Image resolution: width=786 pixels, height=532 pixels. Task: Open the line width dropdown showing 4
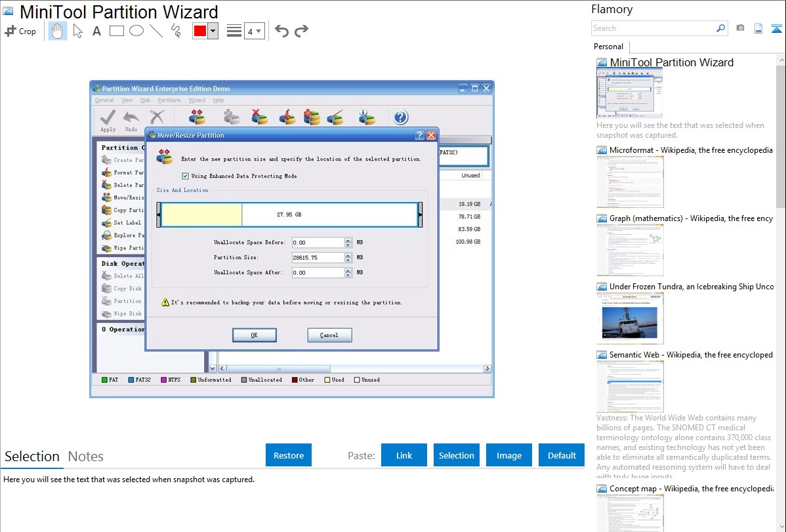[254, 31]
